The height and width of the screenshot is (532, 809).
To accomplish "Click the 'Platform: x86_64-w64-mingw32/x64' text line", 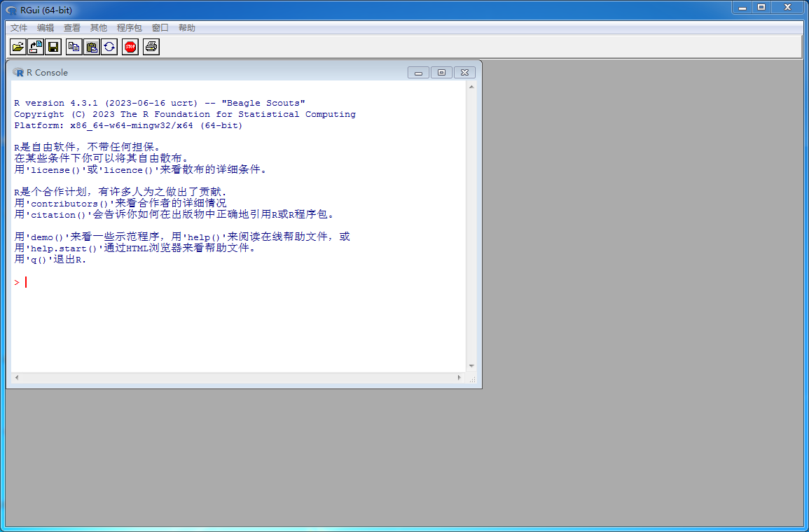I will [128, 126].
